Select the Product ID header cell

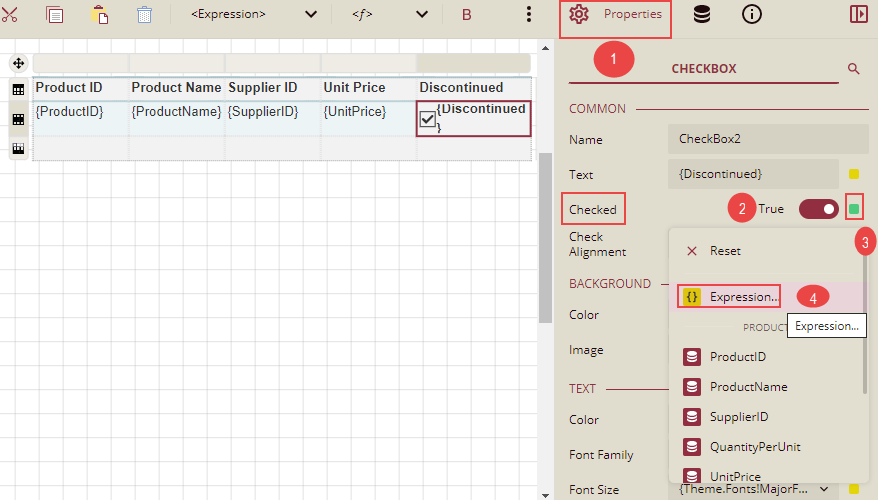point(81,88)
